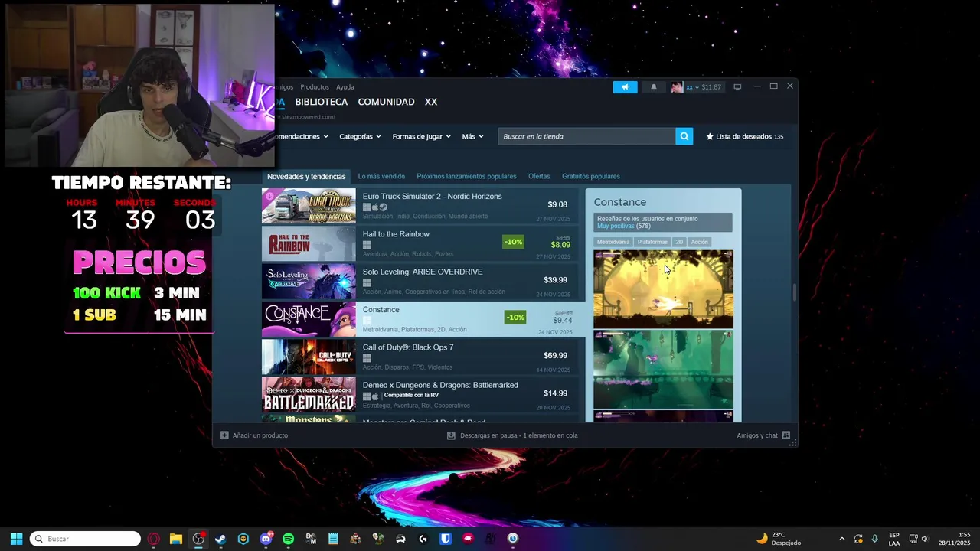Open Spotify from taskbar
This screenshot has width=980, height=551.
coord(288,539)
